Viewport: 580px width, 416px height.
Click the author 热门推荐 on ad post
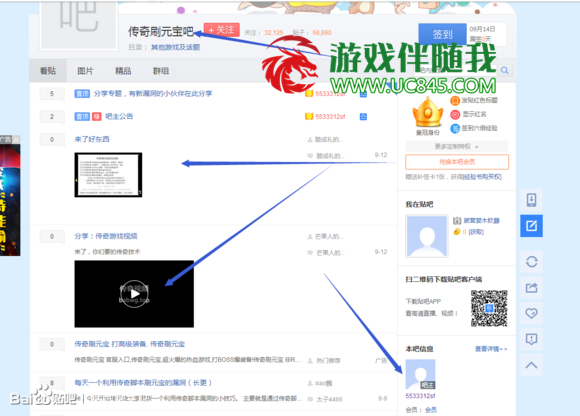point(328,361)
